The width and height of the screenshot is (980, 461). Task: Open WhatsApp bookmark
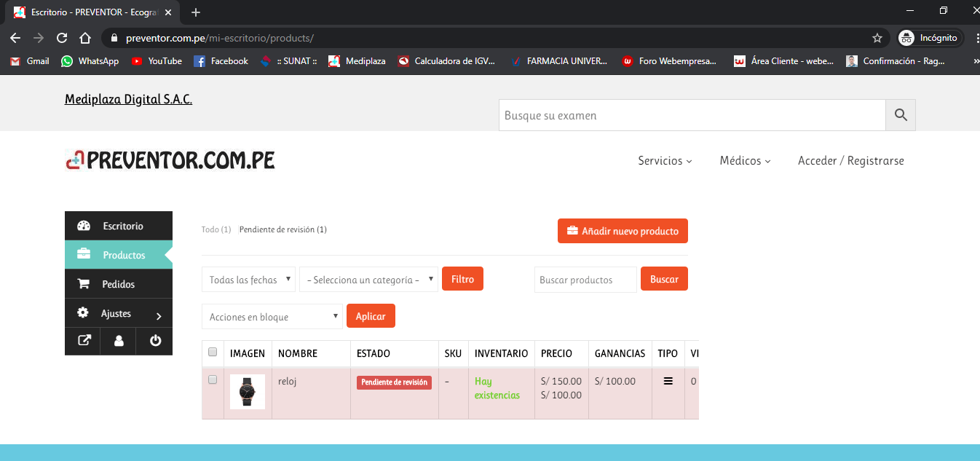pos(90,61)
